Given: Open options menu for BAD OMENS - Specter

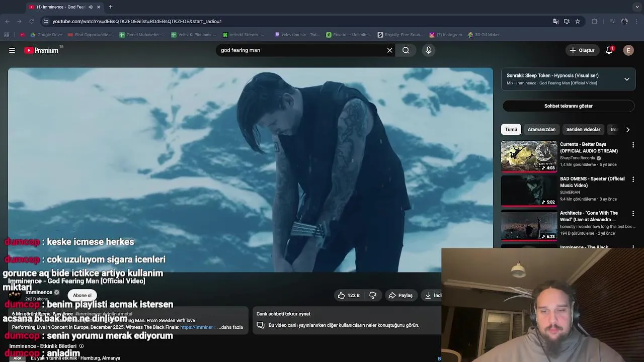Looking at the screenshot, I should tap(633, 179).
